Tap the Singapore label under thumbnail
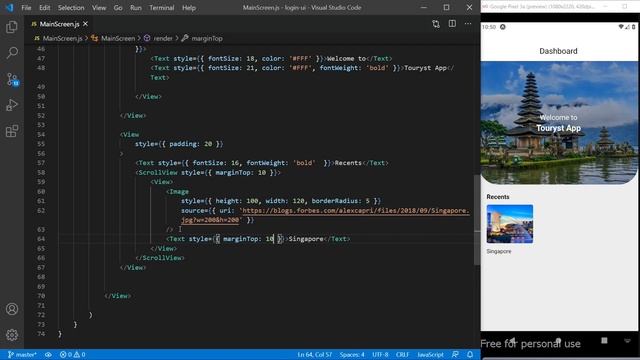This screenshot has height=360, width=640. point(499,251)
